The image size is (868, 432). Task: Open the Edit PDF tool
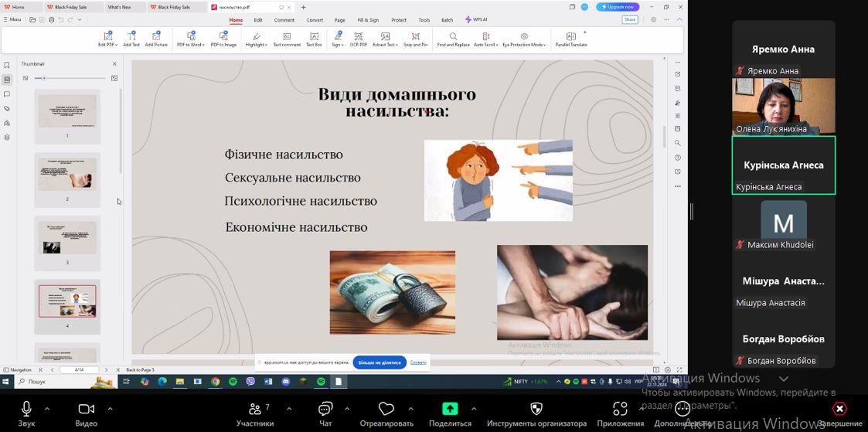point(107,39)
